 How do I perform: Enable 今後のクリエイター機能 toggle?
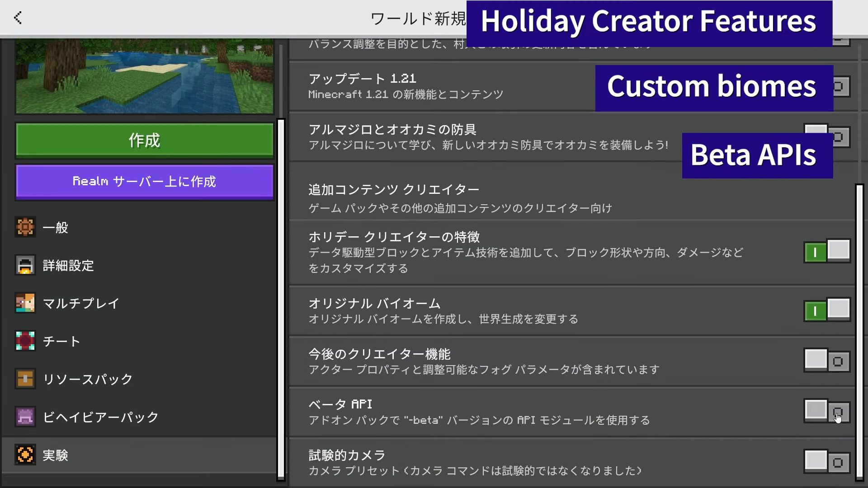tap(827, 361)
